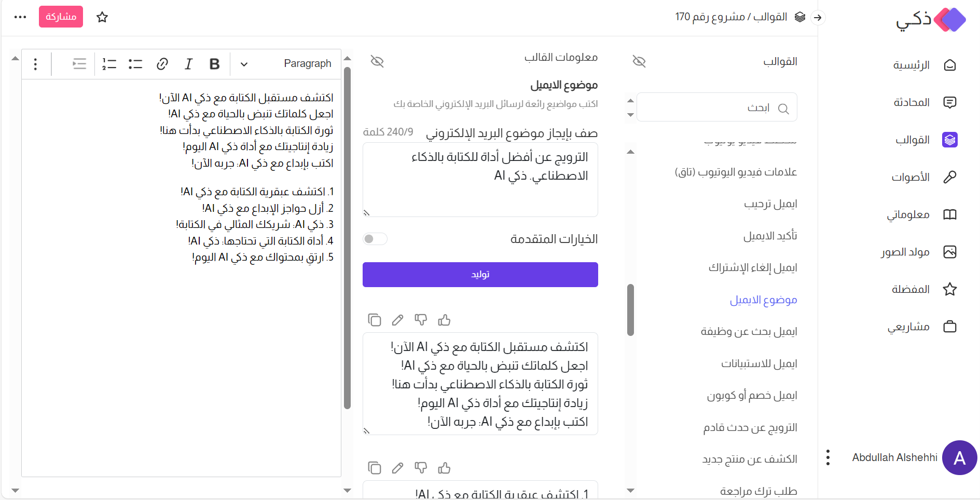The height and width of the screenshot is (500, 980).
Task: Click templates list scrollbar thumb
Action: (631, 310)
